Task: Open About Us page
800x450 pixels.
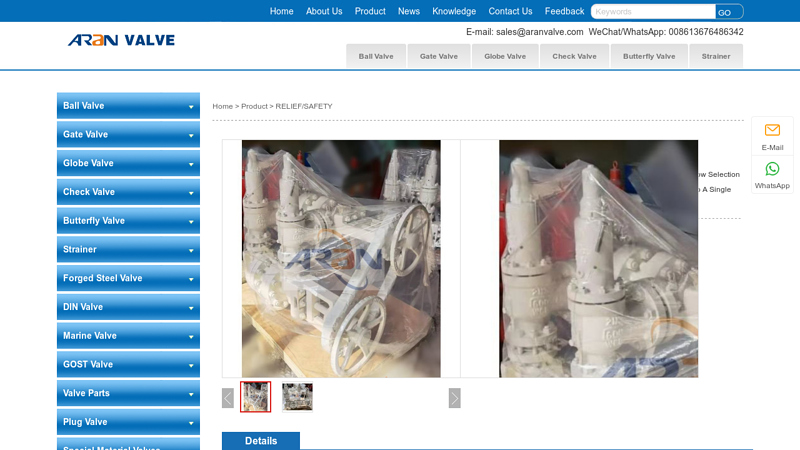Action: tap(324, 11)
